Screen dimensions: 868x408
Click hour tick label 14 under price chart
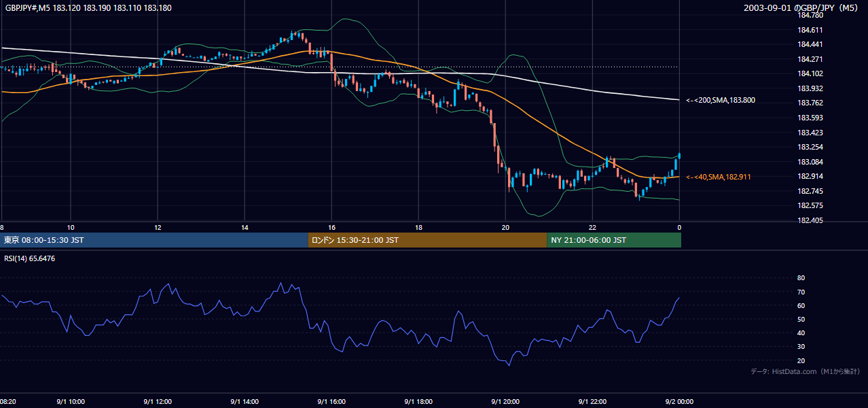[x=245, y=227]
